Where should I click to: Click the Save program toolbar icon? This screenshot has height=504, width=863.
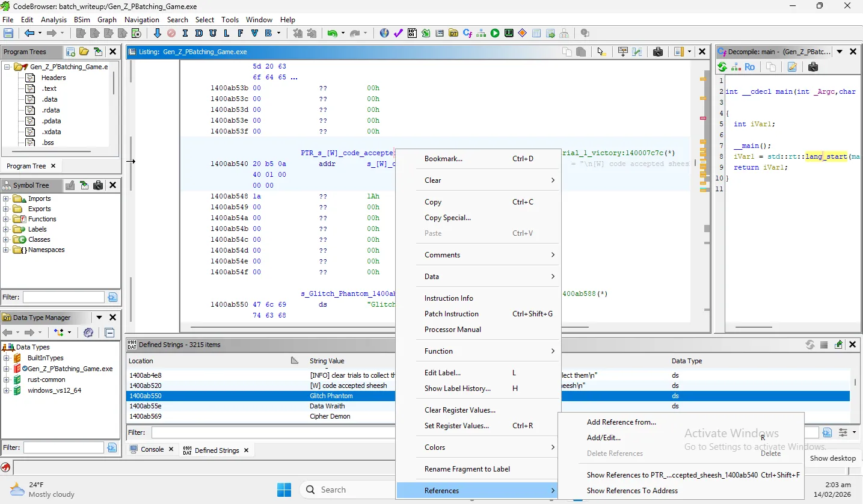click(8, 34)
